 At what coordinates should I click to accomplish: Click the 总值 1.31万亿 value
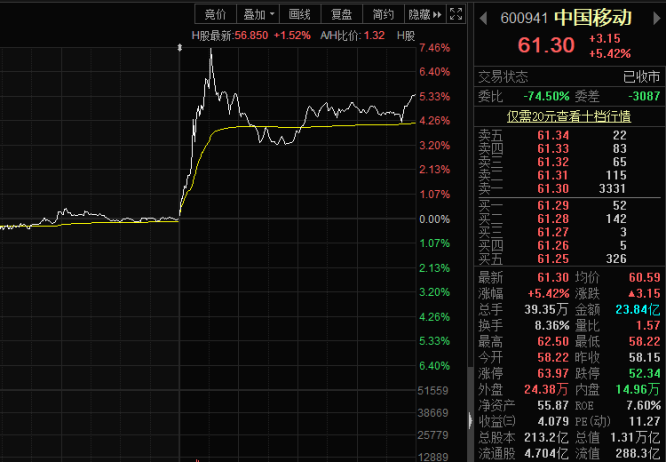pyautogui.click(x=635, y=437)
